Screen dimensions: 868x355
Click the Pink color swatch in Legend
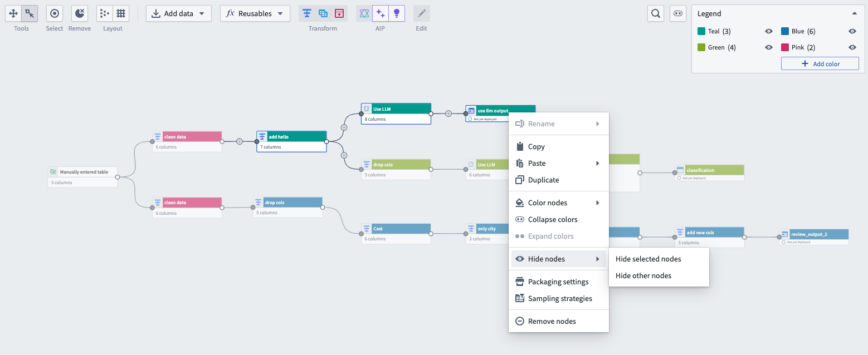click(785, 47)
